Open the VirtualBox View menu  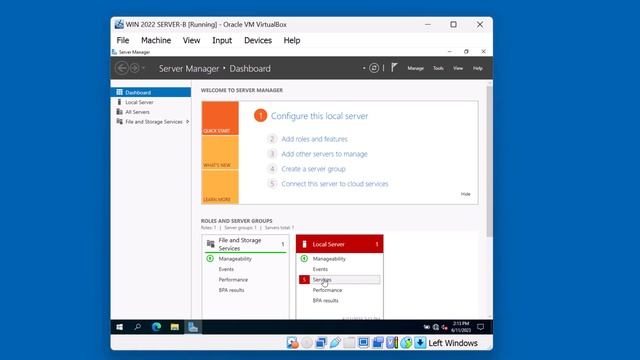pyautogui.click(x=191, y=40)
